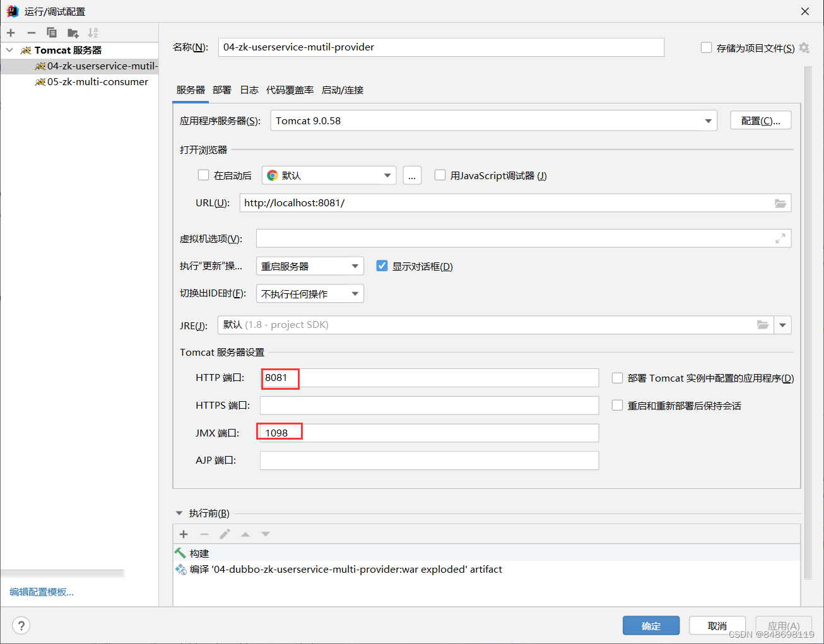Click the Configure application server button
The height and width of the screenshot is (644, 824).
(x=761, y=120)
